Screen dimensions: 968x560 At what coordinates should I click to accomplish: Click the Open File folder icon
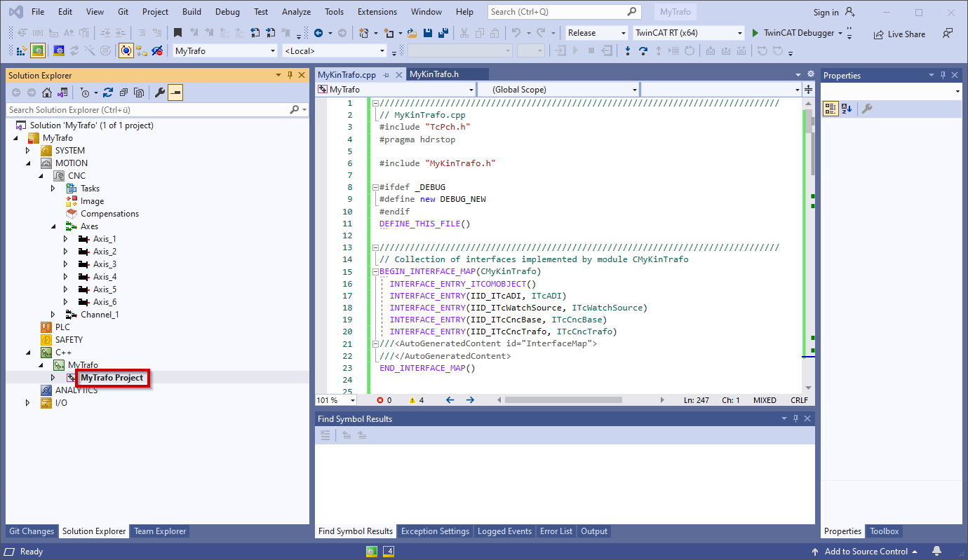(412, 33)
